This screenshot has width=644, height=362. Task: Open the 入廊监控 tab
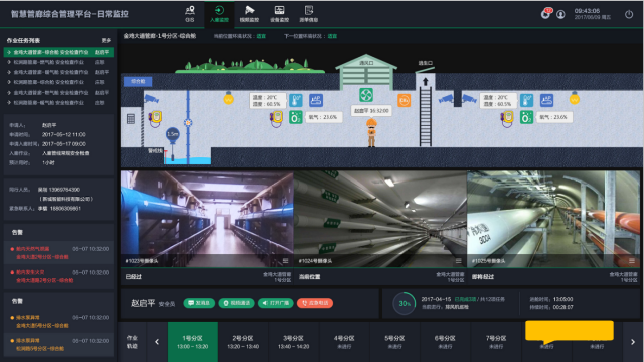219,14
